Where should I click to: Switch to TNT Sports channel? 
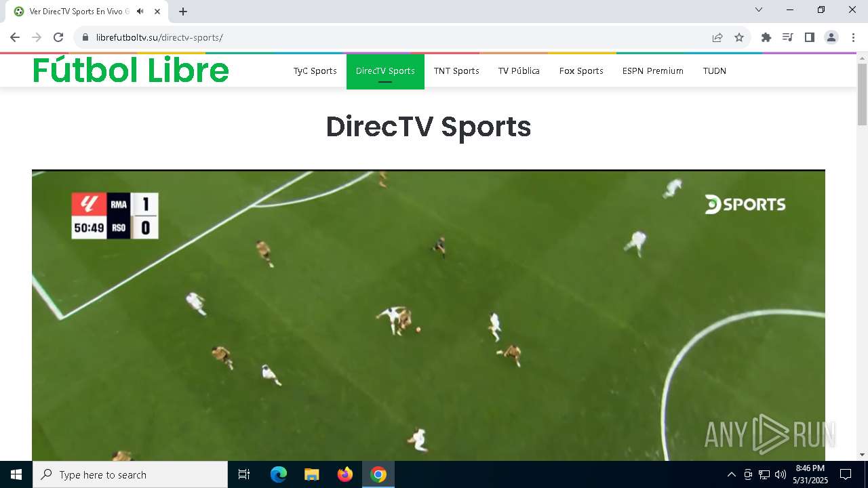tap(456, 70)
